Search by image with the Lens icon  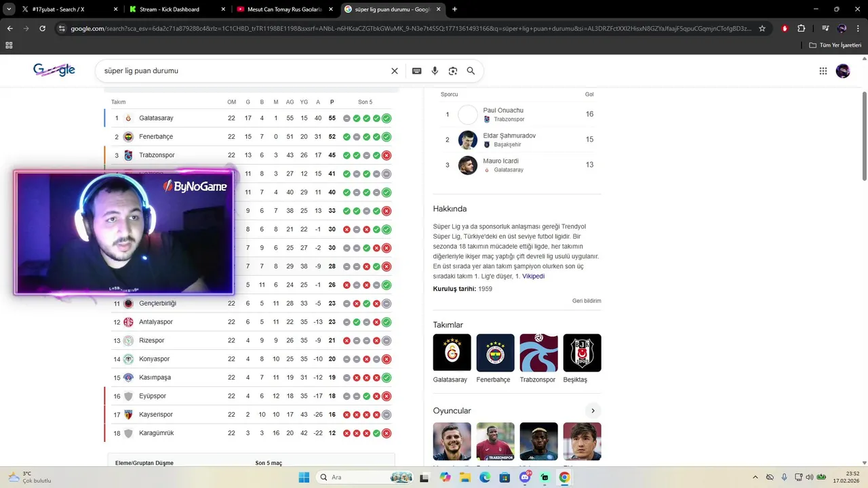point(453,70)
